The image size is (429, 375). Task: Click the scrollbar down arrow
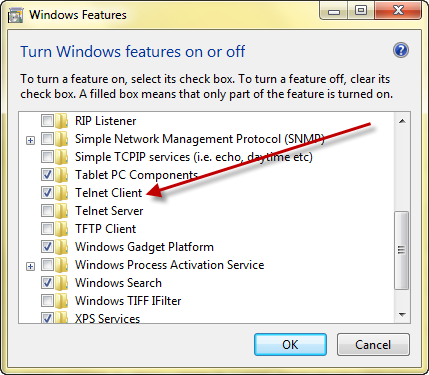pos(402,314)
